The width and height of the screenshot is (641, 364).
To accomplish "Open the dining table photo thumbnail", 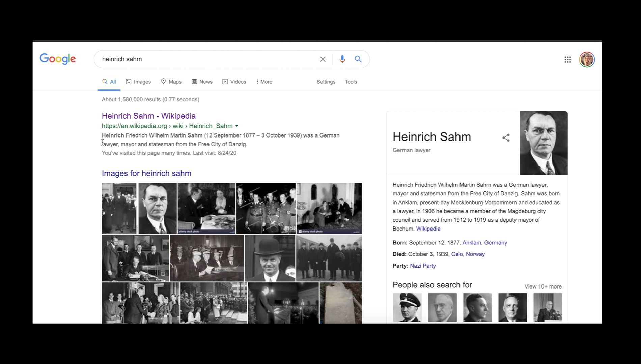I will 206,208.
